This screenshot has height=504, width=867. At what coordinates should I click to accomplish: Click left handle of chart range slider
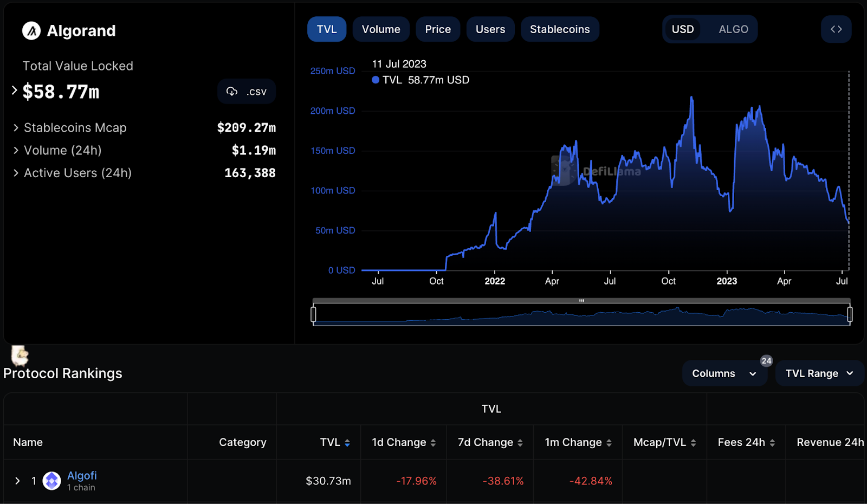(x=313, y=314)
